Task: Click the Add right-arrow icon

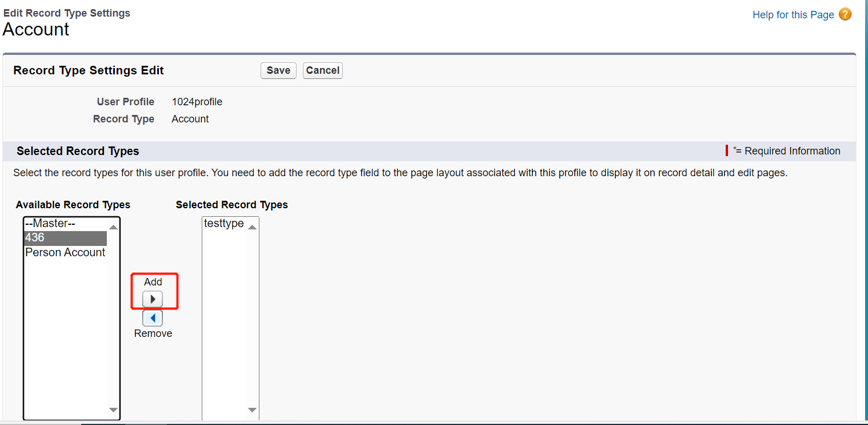Action: point(153,299)
